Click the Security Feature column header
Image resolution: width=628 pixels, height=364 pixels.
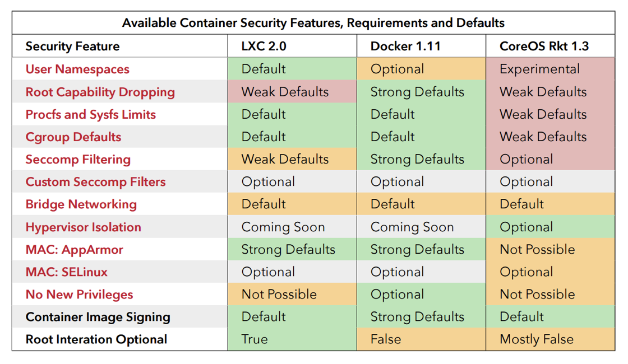point(72,46)
